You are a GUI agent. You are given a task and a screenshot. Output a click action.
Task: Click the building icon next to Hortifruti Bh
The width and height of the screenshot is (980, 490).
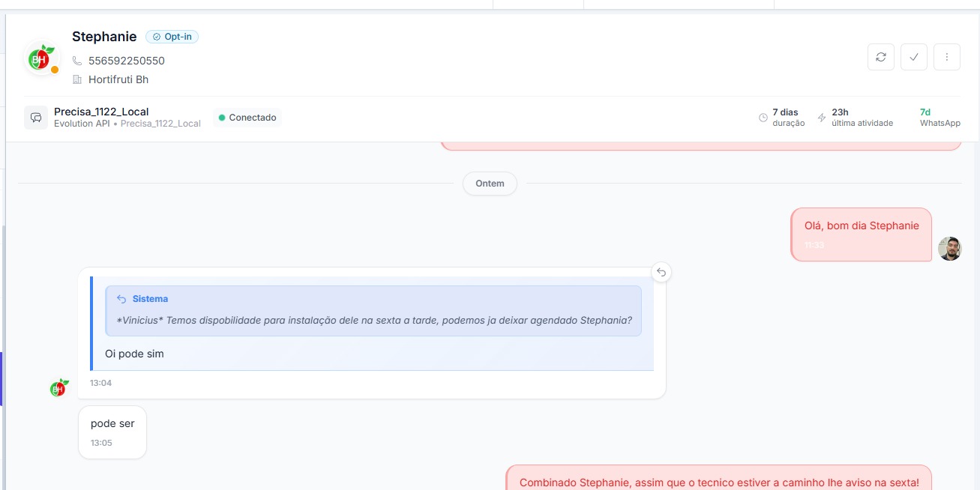tap(77, 79)
